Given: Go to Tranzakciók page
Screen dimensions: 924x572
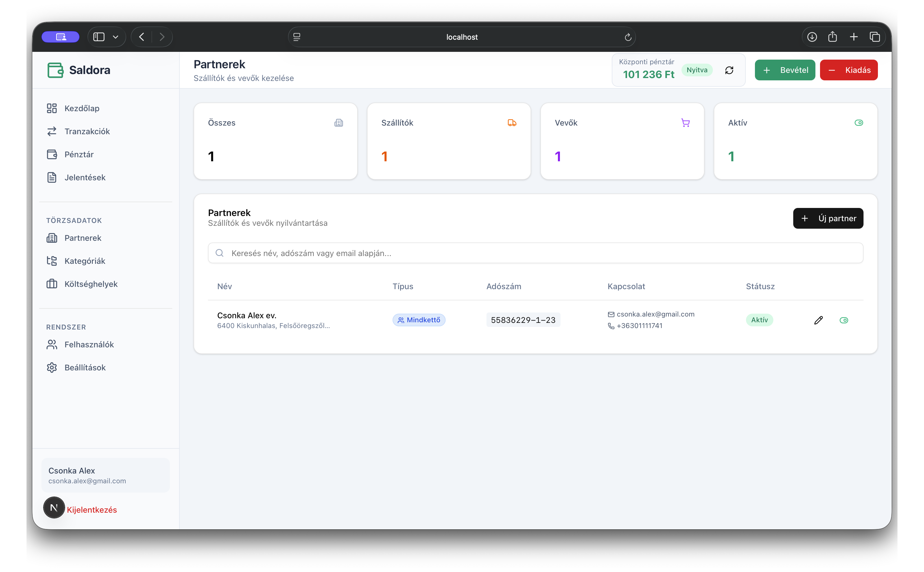Looking at the screenshot, I should pos(87,131).
